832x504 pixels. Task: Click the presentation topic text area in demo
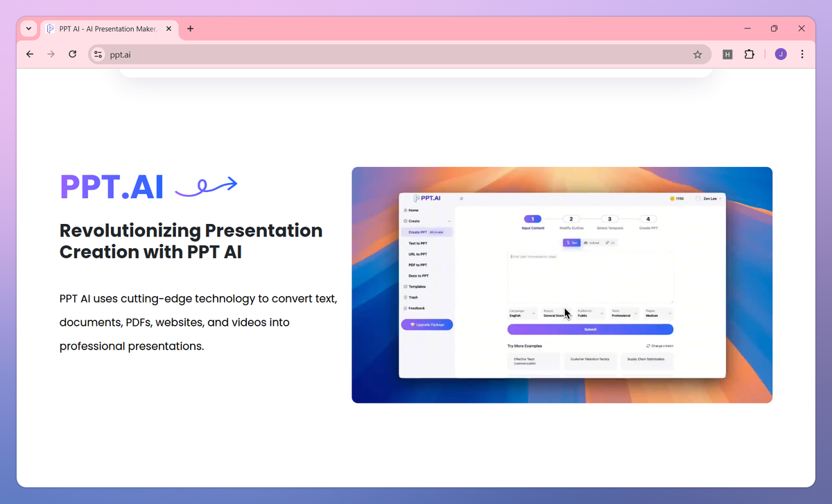[x=590, y=277]
